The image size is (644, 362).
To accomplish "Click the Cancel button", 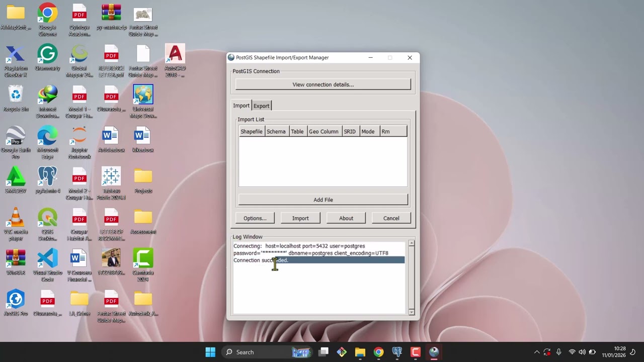I will pos(391,218).
